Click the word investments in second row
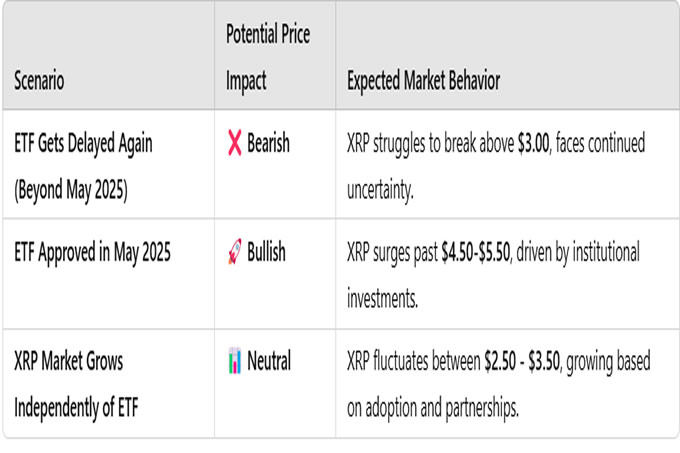The height and width of the screenshot is (453, 680). [382, 299]
